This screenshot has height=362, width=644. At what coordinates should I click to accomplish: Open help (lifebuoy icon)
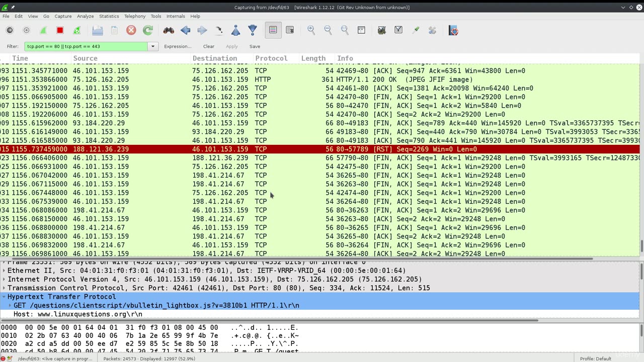coord(453,30)
